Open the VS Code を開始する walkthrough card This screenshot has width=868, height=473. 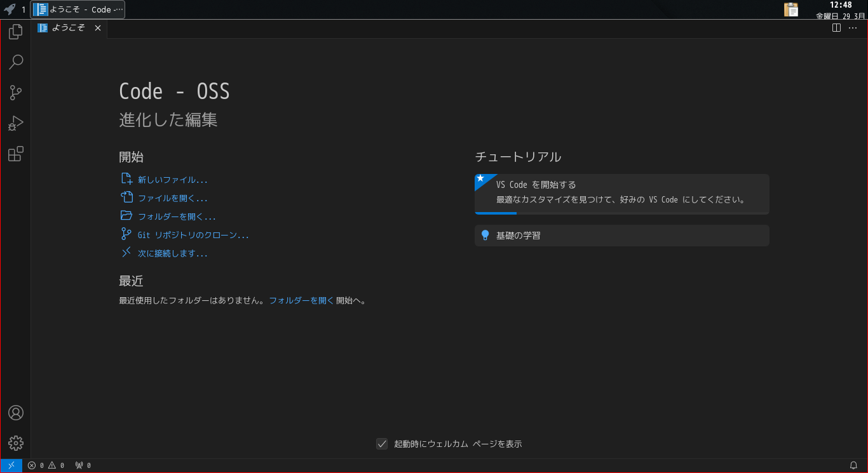click(x=622, y=194)
